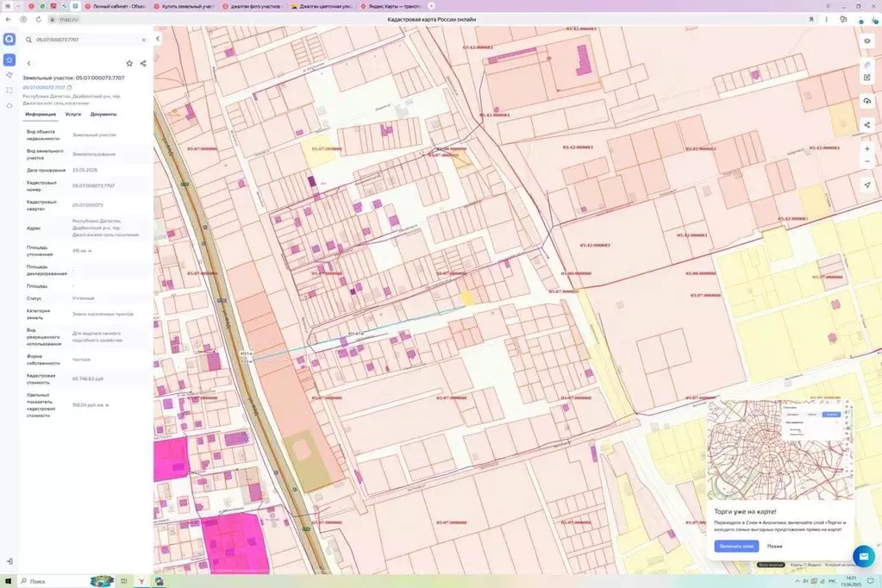Image resolution: width=882 pixels, height=588 pixels.
Task: Locate my position on the map
Action: pos(866,185)
